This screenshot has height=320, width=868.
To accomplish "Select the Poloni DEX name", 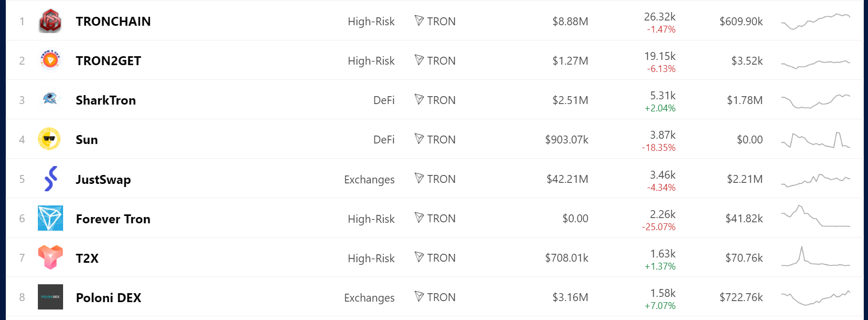I will (x=108, y=298).
